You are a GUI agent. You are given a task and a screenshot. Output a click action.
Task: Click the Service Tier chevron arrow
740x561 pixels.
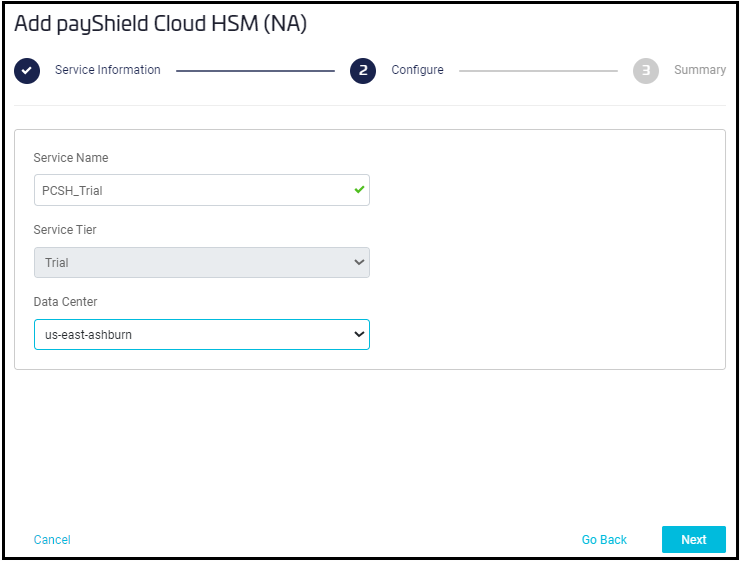point(359,263)
